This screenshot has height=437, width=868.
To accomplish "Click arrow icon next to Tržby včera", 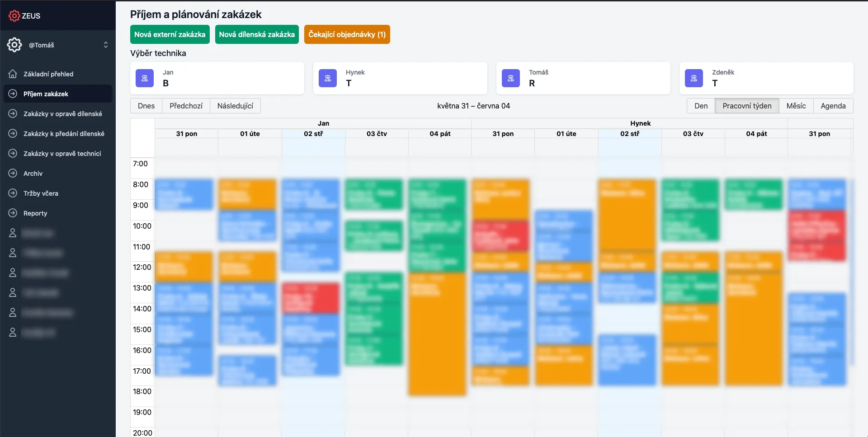I will (13, 193).
